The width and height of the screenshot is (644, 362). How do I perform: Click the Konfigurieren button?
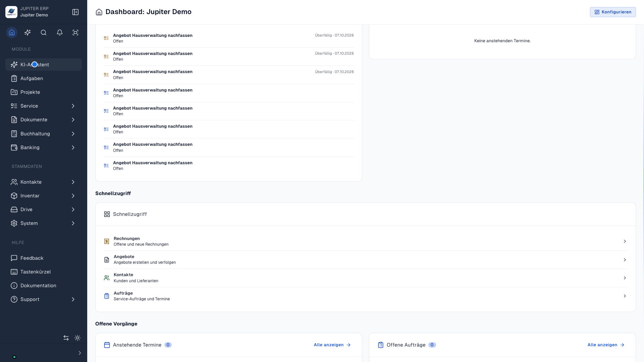point(613,12)
